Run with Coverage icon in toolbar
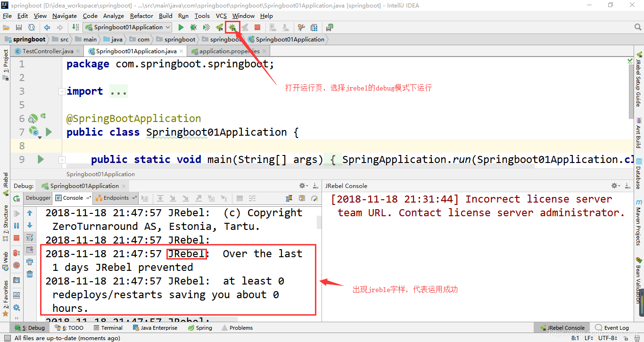 click(206, 28)
